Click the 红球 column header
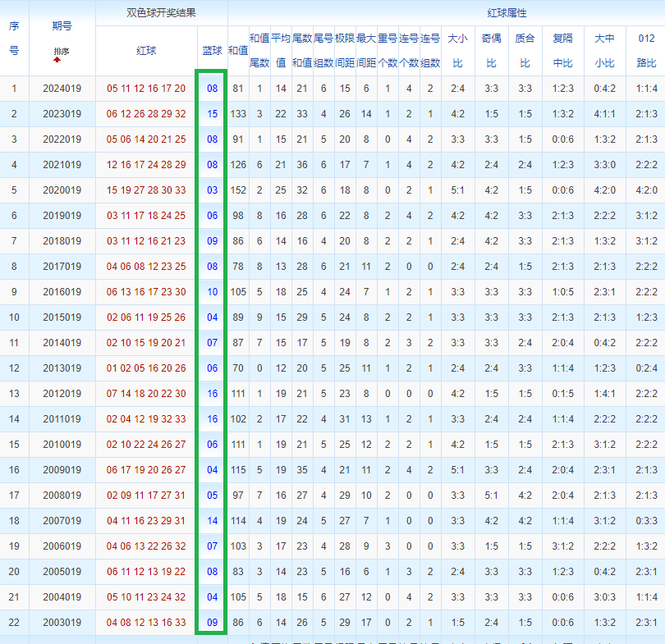 click(146, 51)
